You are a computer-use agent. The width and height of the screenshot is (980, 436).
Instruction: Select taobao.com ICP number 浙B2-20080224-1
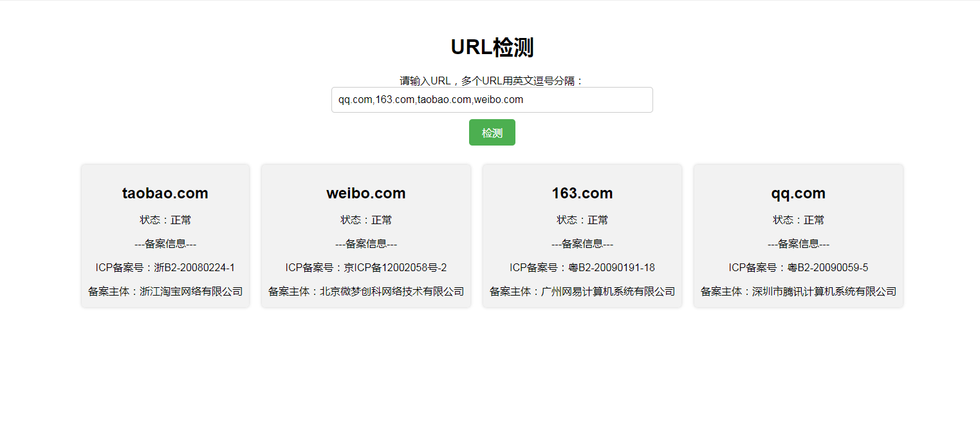click(194, 267)
